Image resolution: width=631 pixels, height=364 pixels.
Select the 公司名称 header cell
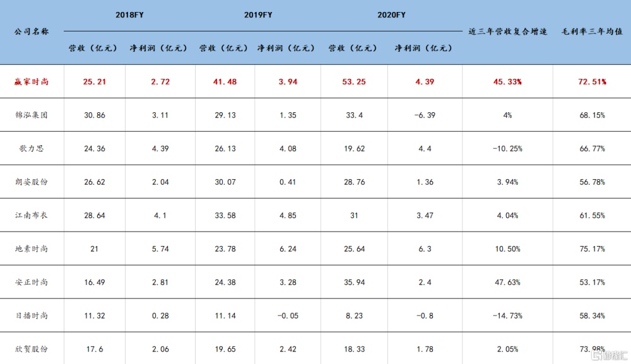coord(32,32)
